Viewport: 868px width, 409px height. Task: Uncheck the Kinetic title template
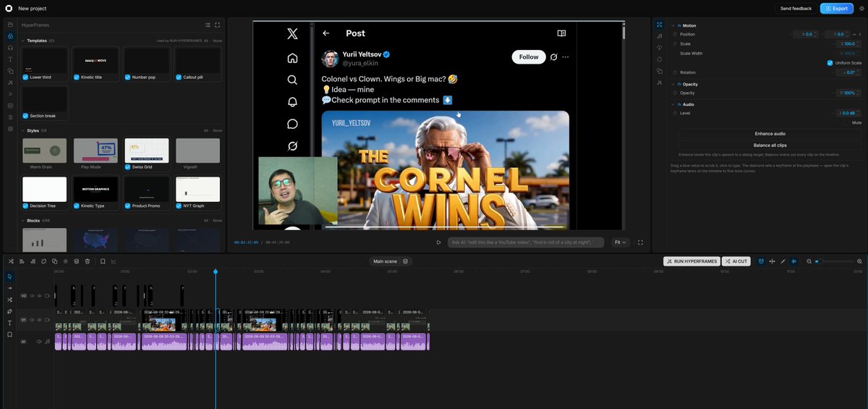point(77,77)
